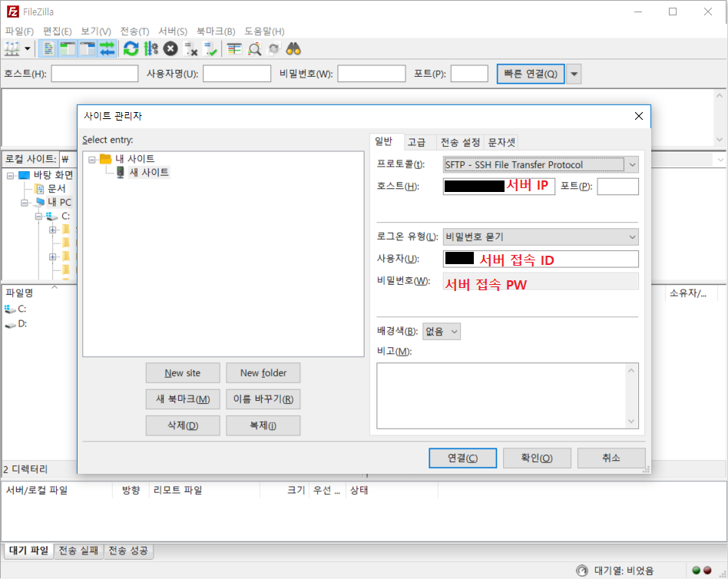Open the 배경색 없음 dropdown
This screenshot has width=728, height=579.
[442, 332]
